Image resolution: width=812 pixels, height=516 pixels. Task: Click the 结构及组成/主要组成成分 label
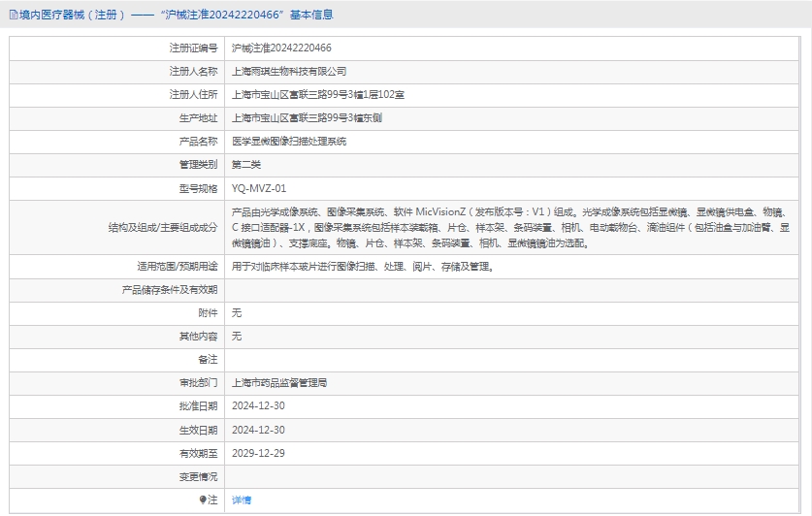coord(163,227)
